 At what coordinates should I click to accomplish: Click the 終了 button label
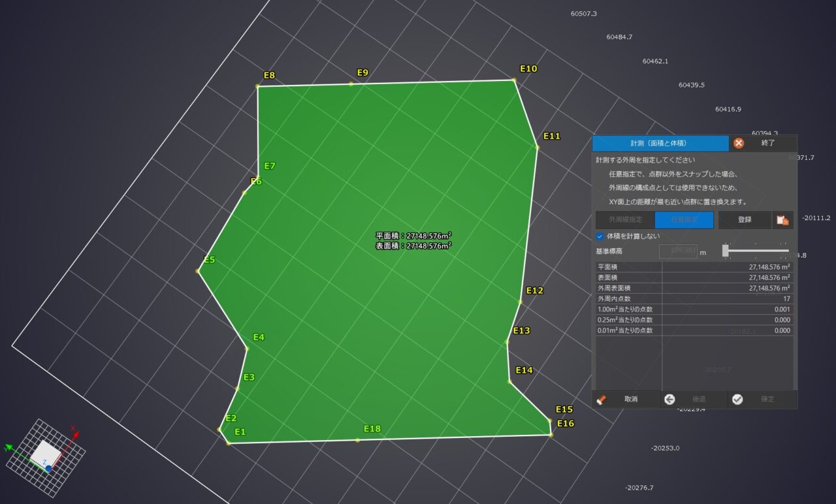tap(768, 143)
